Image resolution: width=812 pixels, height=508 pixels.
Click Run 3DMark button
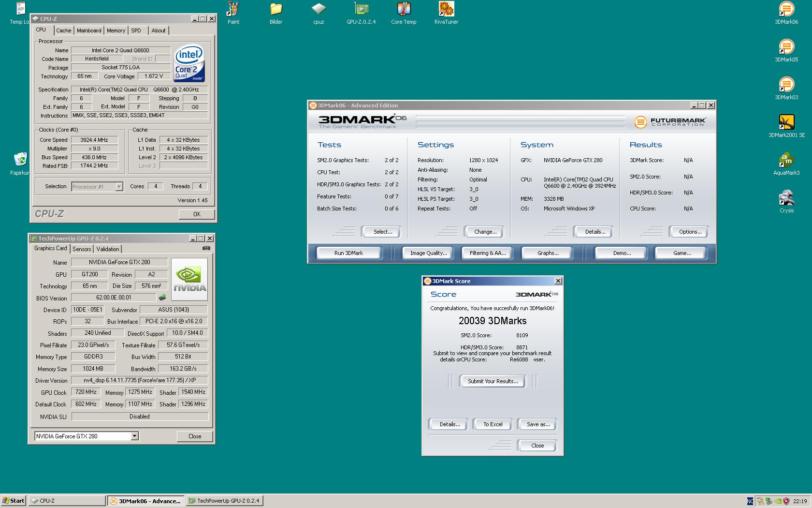348,253
